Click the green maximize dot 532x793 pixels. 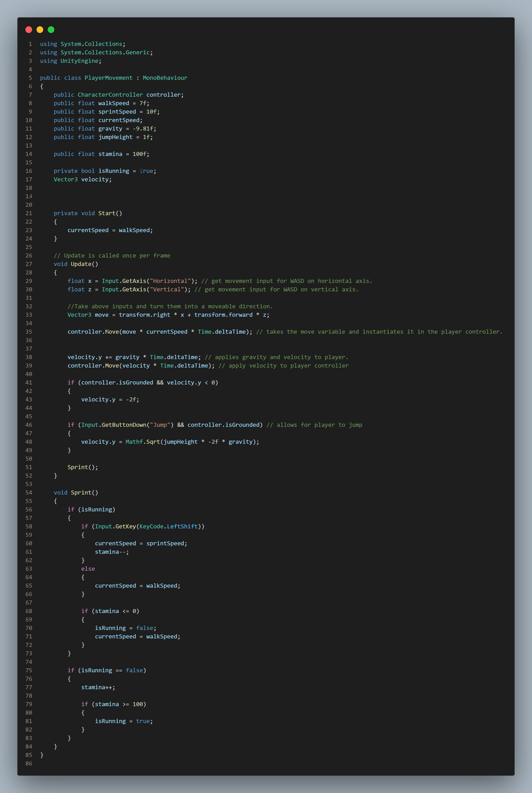coord(51,29)
